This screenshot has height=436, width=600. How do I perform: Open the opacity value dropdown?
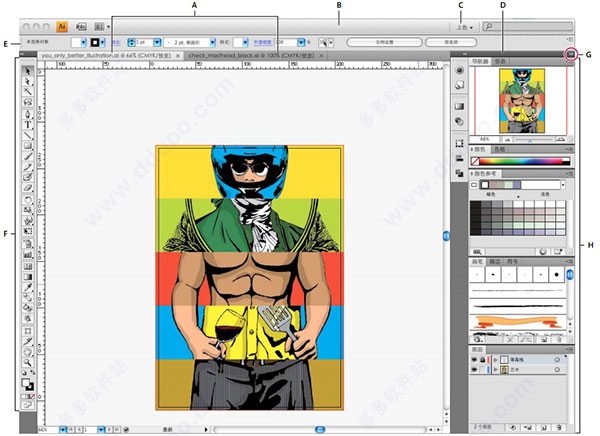[301, 42]
